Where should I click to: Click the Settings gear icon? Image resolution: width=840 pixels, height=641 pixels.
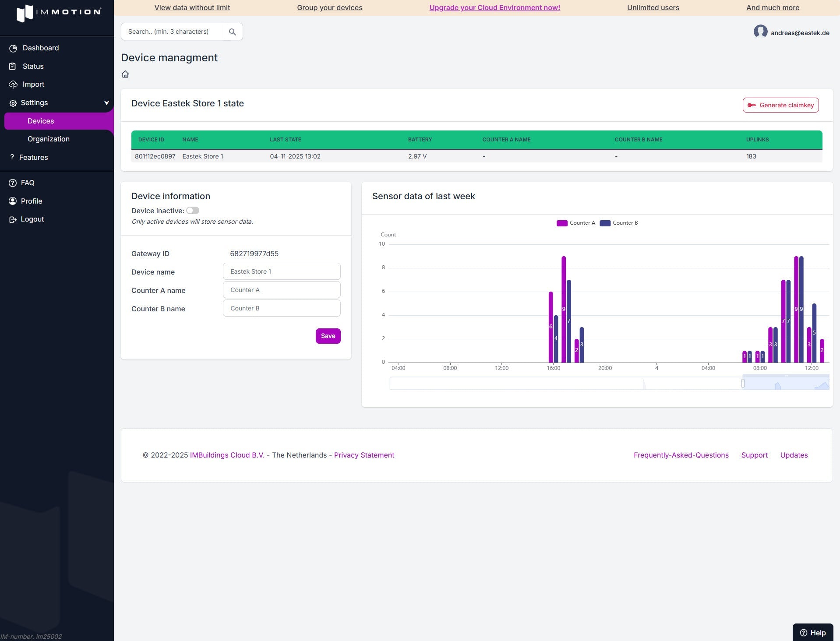pos(13,102)
